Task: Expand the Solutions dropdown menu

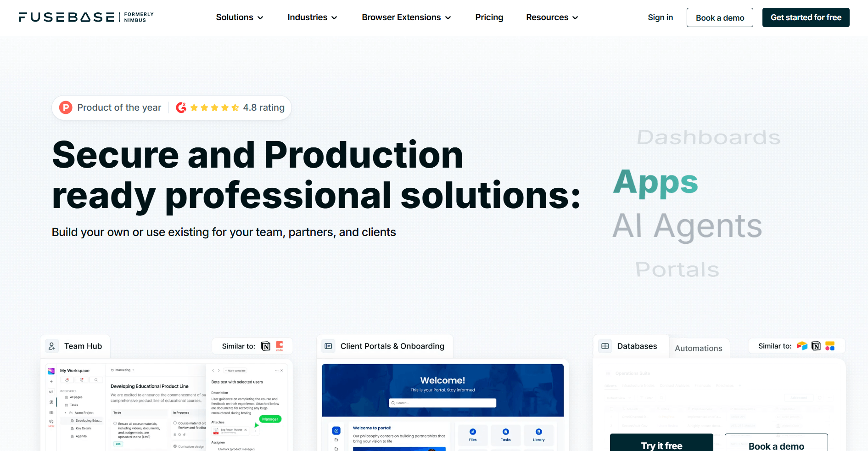Action: point(240,17)
